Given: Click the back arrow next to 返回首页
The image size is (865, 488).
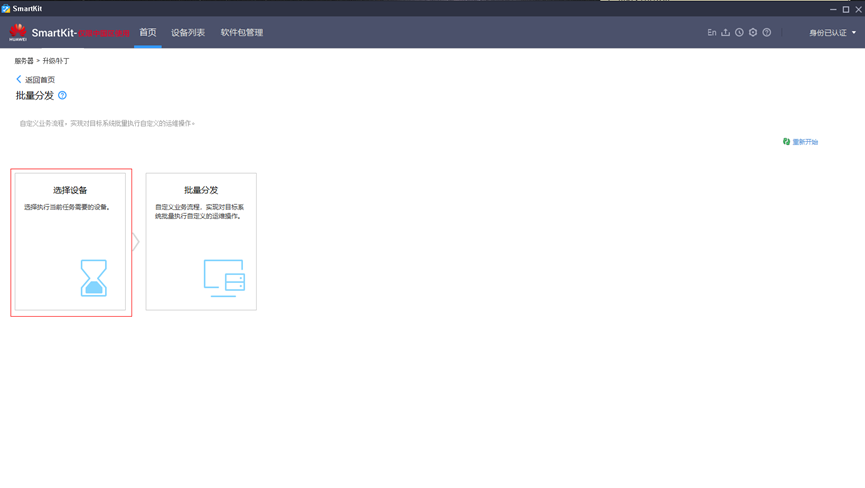Looking at the screenshot, I should (x=19, y=79).
